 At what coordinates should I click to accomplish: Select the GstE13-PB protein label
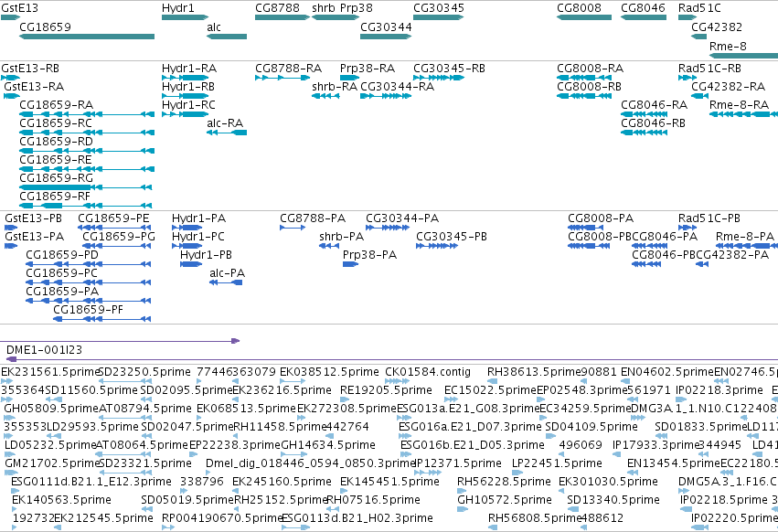[x=33, y=218]
